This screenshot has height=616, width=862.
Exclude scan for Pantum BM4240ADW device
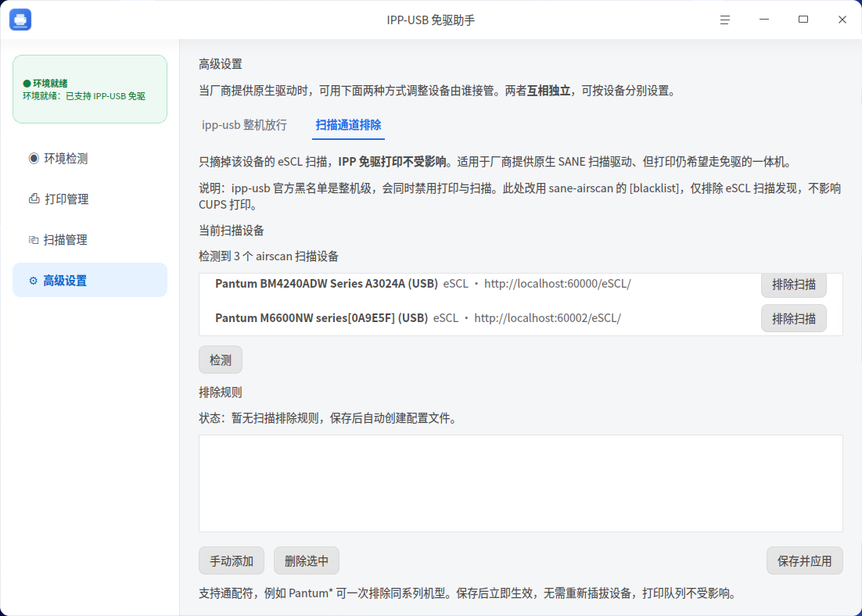793,284
